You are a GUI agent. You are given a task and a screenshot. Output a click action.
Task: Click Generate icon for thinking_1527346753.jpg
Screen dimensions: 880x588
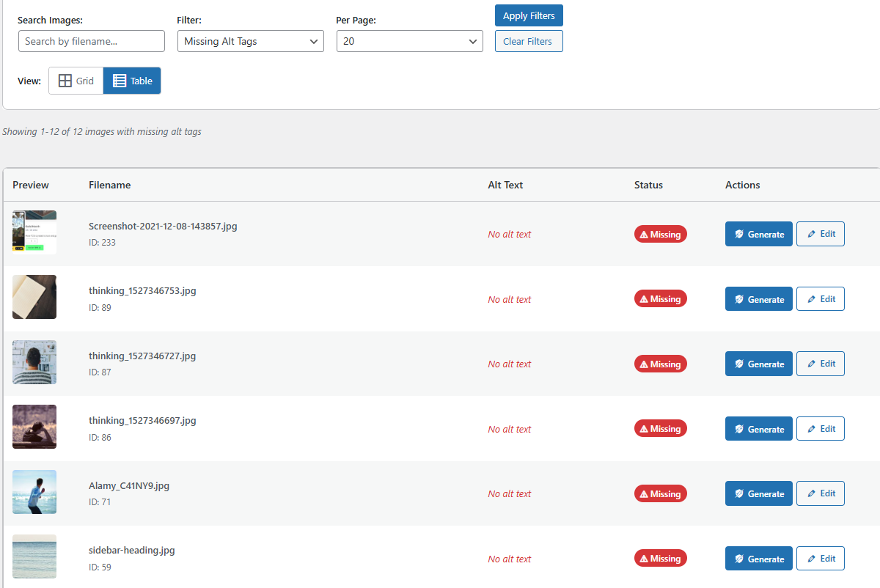click(x=738, y=298)
